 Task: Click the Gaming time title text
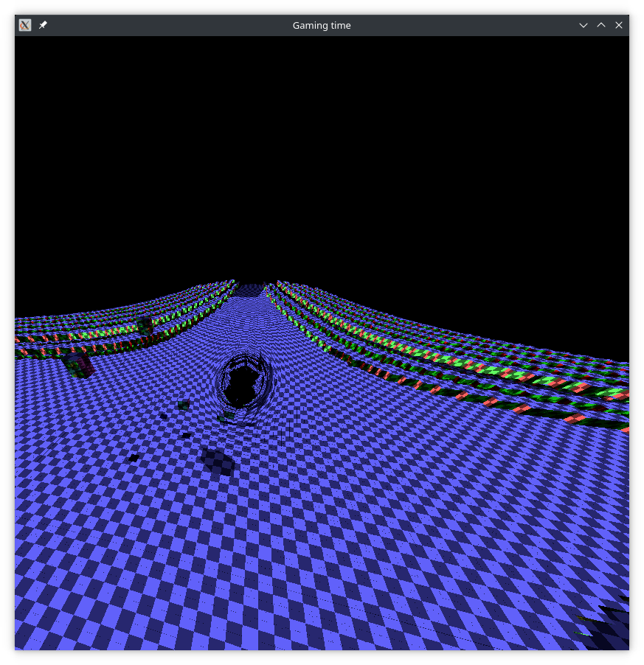tap(322, 24)
